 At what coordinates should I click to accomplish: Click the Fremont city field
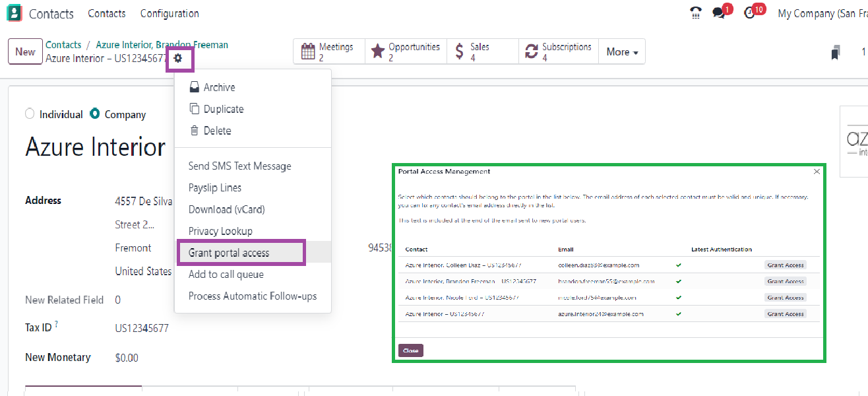coord(133,248)
